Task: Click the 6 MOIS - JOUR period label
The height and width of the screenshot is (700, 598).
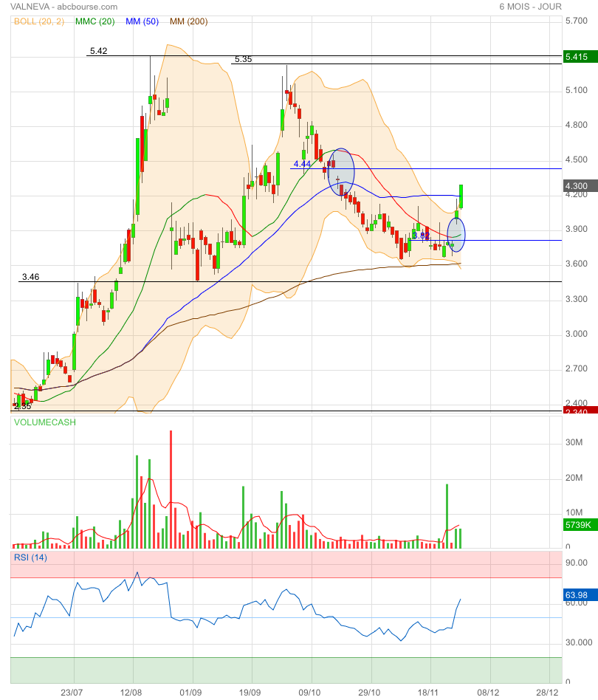Action: click(530, 7)
